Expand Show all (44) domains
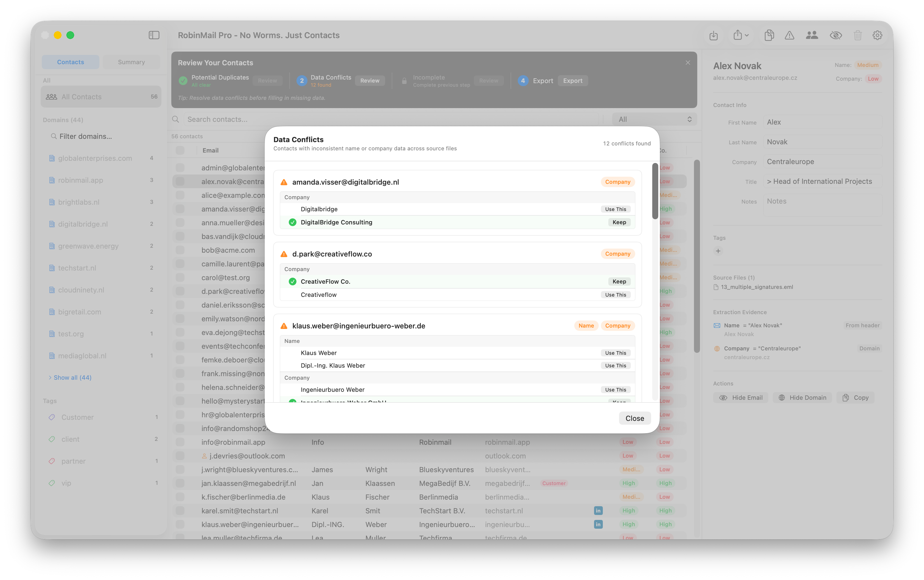This screenshot has width=924, height=580. click(72, 378)
